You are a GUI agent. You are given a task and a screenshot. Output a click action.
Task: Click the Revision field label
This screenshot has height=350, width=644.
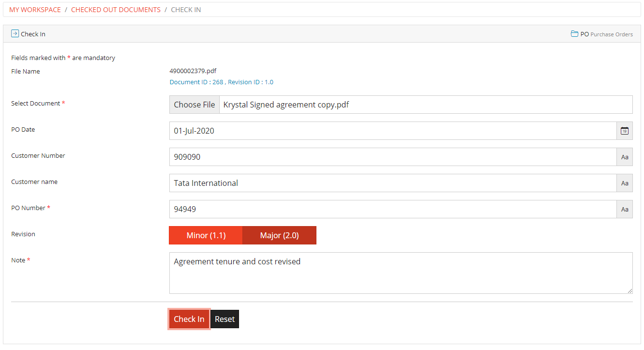pos(23,234)
